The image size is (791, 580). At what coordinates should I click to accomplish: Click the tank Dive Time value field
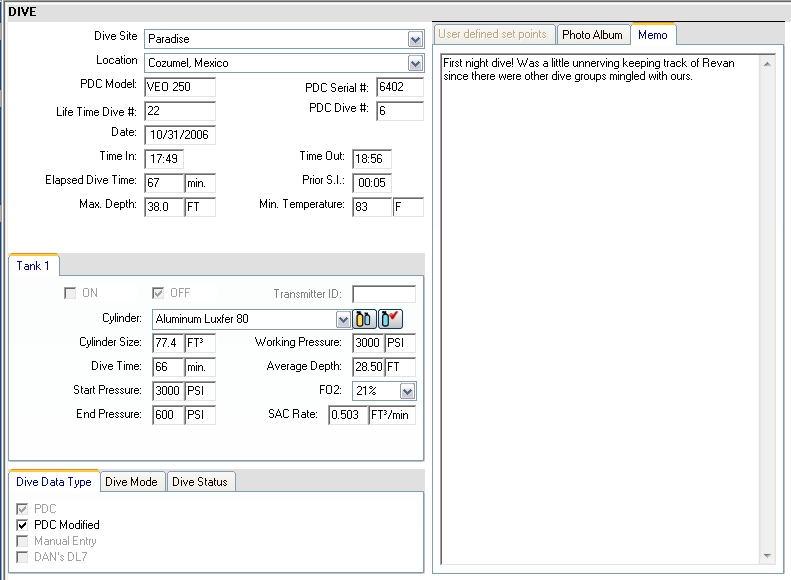click(168, 367)
